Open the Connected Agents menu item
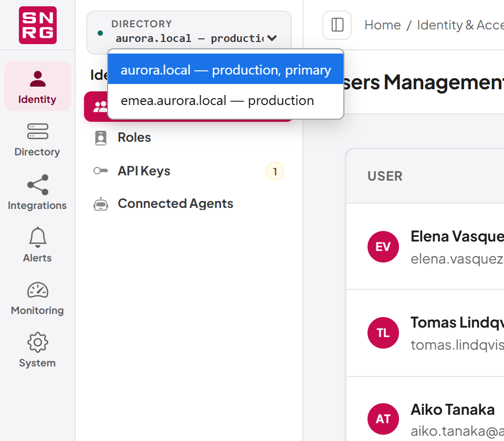This screenshot has height=441, width=504. point(189,204)
